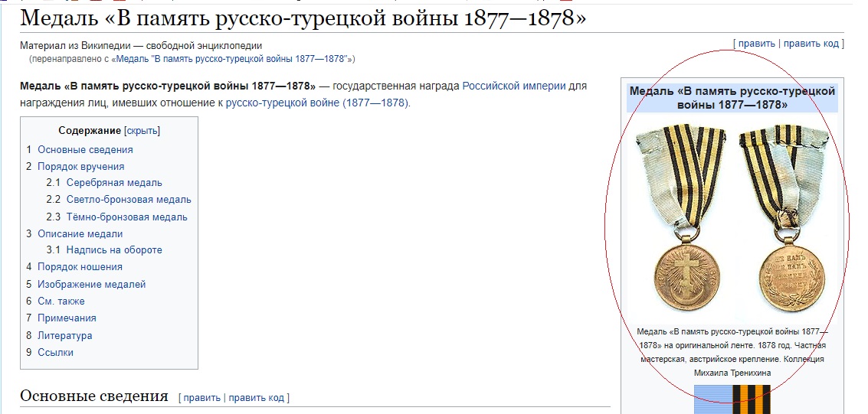Go to «Серебряная медаль» subsection

pyautogui.click(x=114, y=183)
